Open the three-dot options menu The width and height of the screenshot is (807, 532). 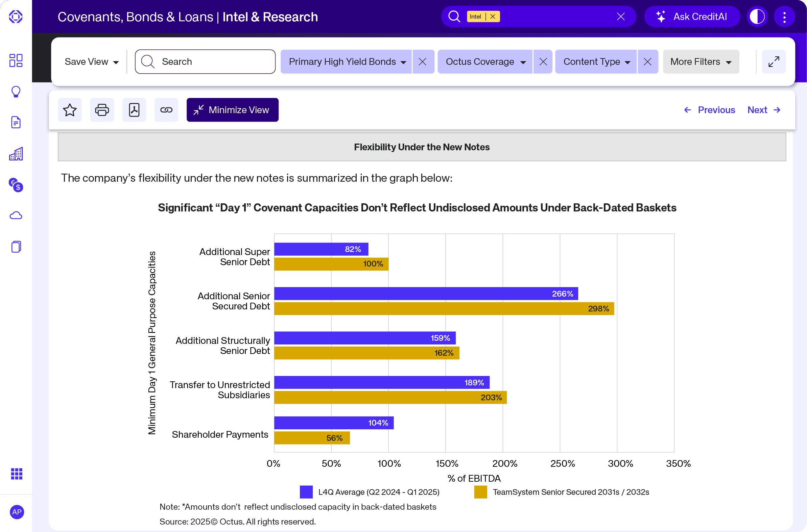point(784,17)
